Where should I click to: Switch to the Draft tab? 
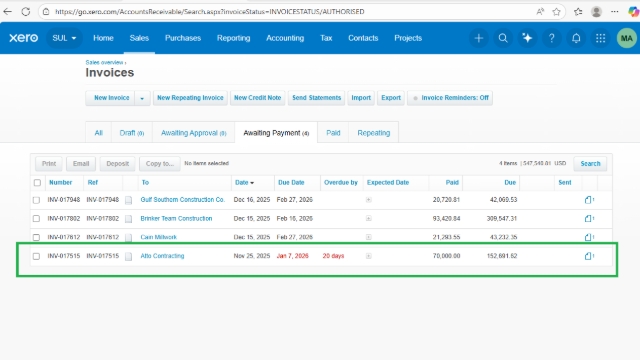point(131,133)
